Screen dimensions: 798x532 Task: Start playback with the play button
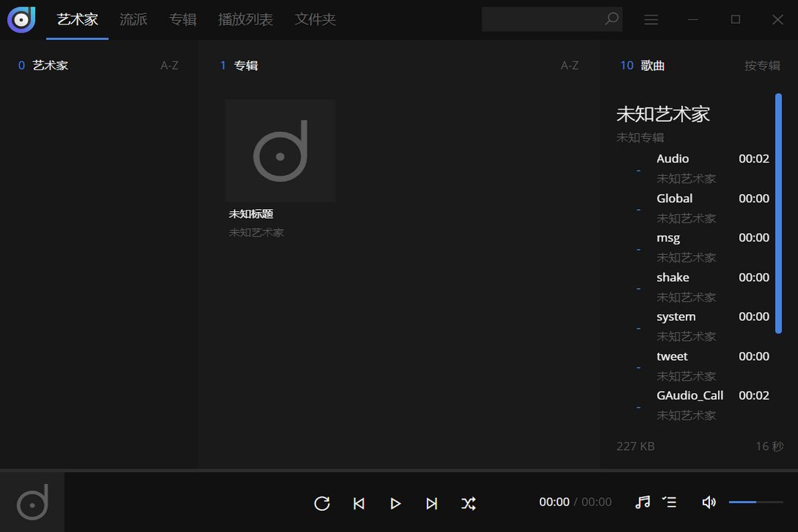click(395, 503)
